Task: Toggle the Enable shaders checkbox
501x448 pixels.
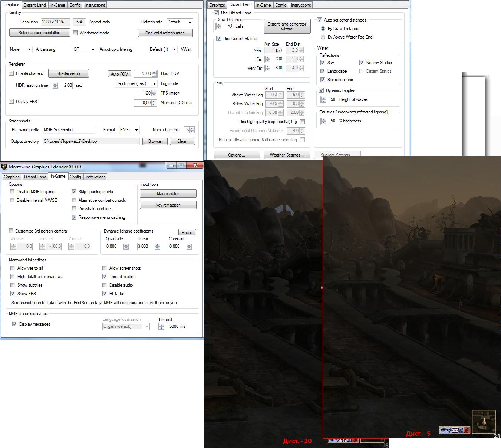Action: click(x=11, y=73)
